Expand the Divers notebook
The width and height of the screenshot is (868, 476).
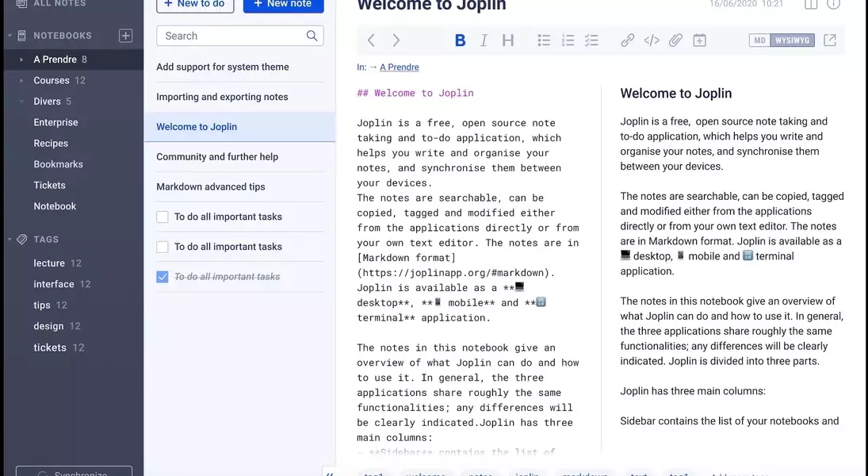coord(21,102)
